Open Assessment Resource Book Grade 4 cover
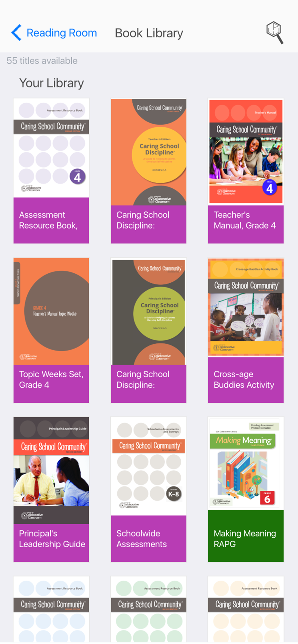Image resolution: width=298 pixels, height=644 pixels. tap(51, 148)
